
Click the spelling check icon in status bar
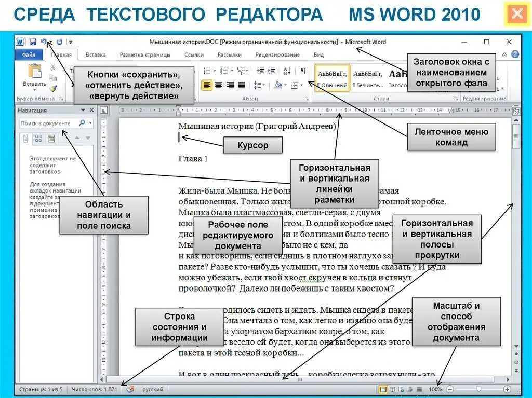[130, 389]
